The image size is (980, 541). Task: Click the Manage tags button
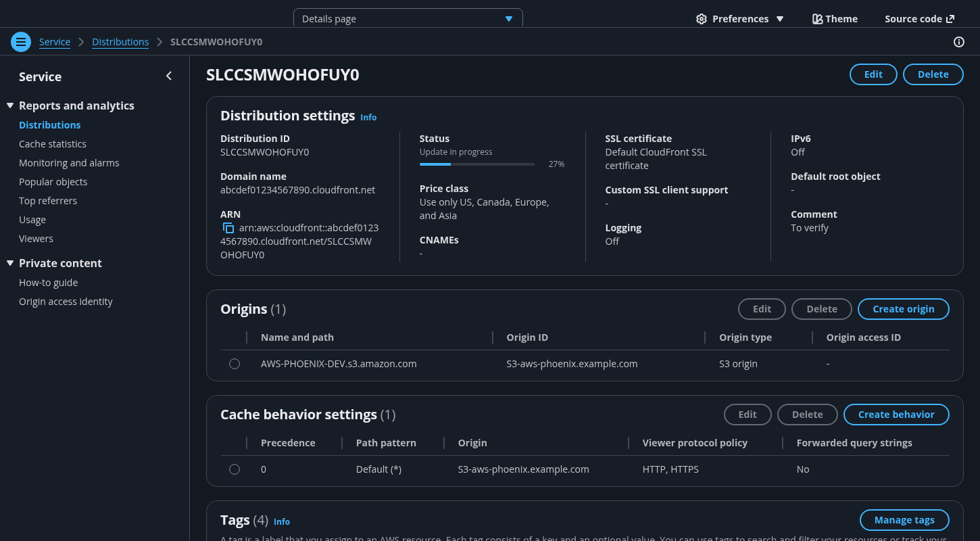click(904, 520)
